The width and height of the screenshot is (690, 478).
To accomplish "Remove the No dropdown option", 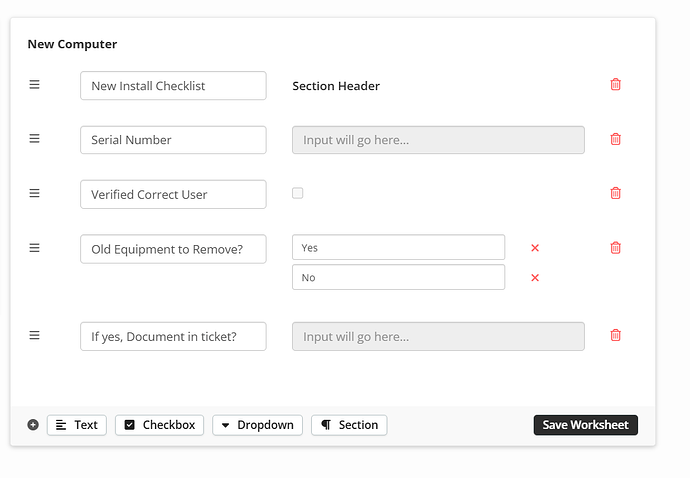I will pos(535,278).
